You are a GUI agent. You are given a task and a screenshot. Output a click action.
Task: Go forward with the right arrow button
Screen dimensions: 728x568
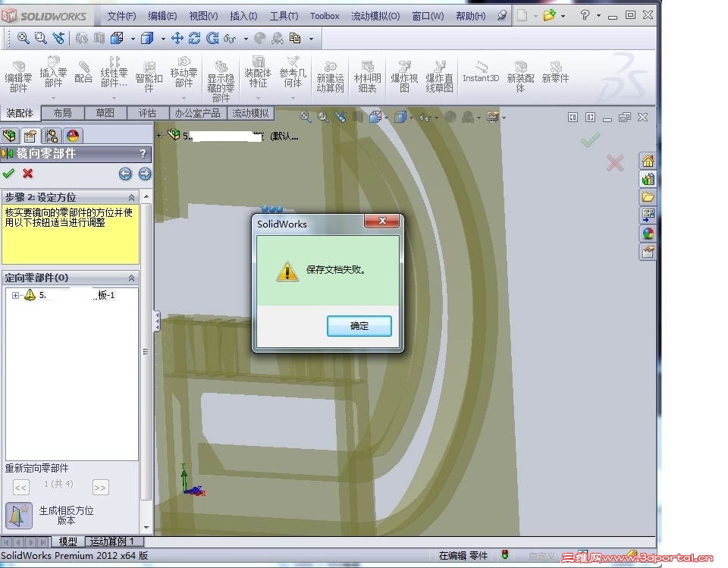pyautogui.click(x=145, y=174)
